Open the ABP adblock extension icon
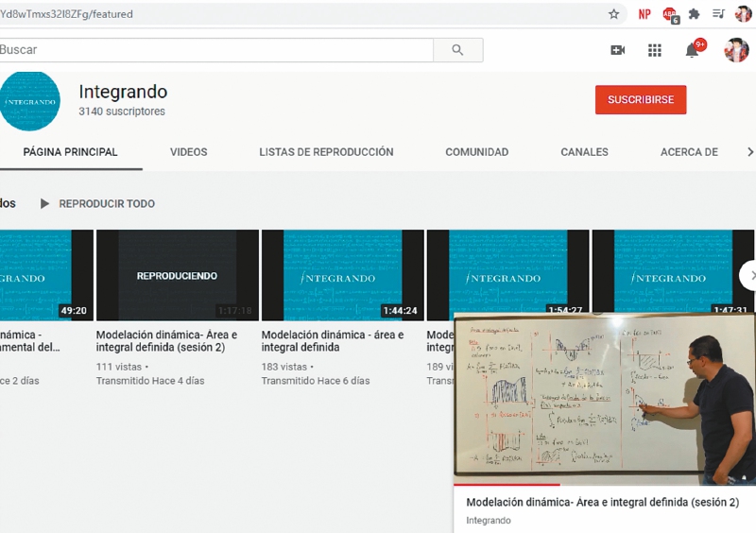 (x=671, y=15)
